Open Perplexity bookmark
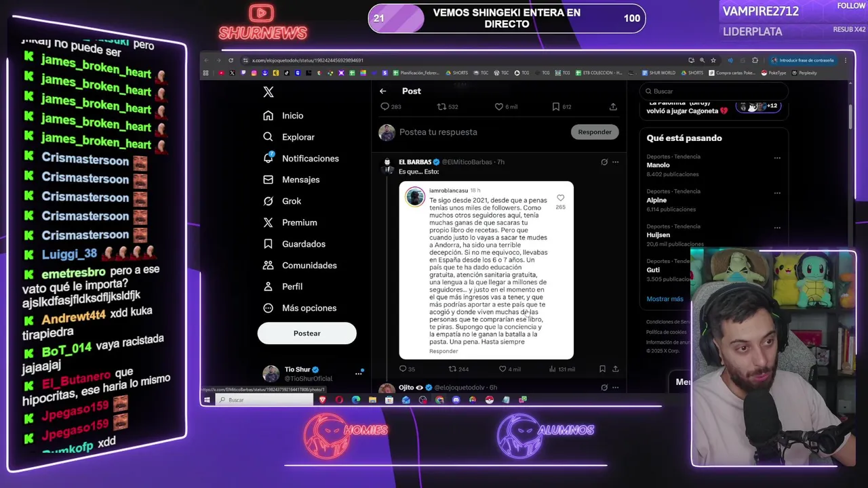Screen dimensions: 868x488 click(804, 73)
